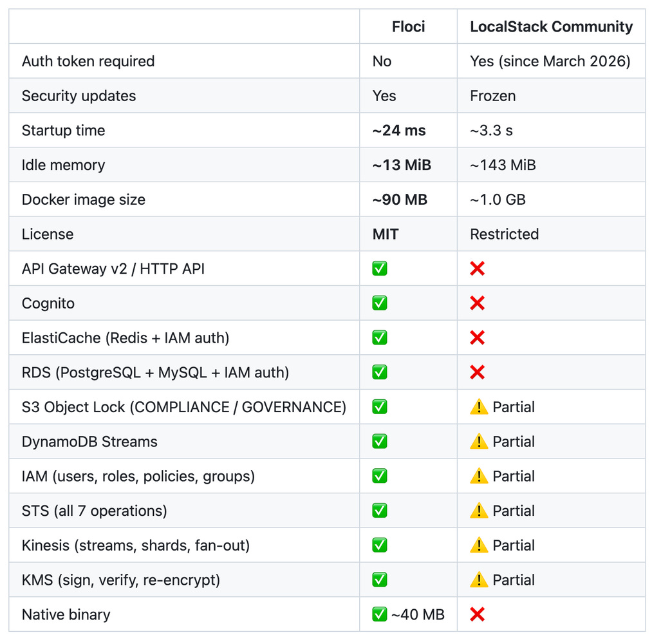652x644 pixels.
Task: Click the '~40 MB' native binary value
Action: tap(418, 614)
